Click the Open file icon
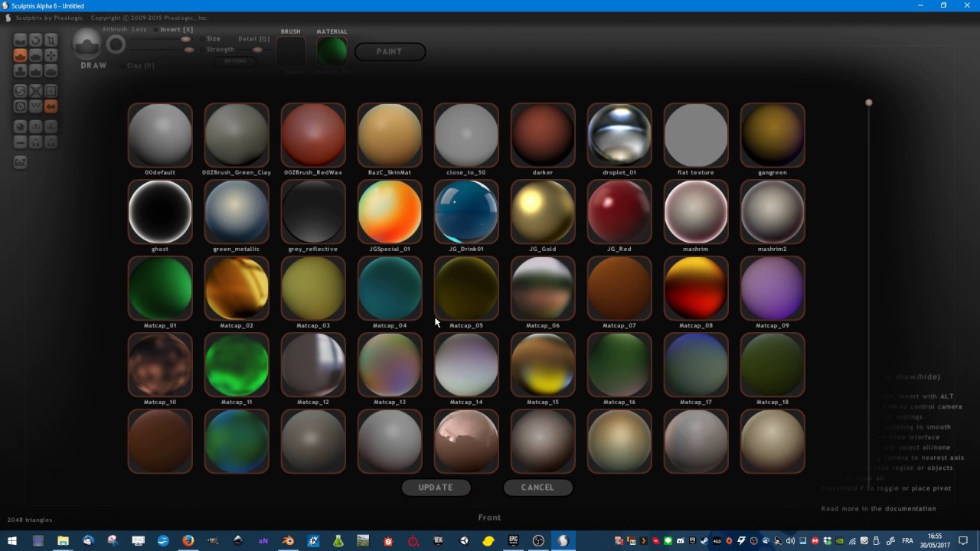 pyautogui.click(x=35, y=142)
